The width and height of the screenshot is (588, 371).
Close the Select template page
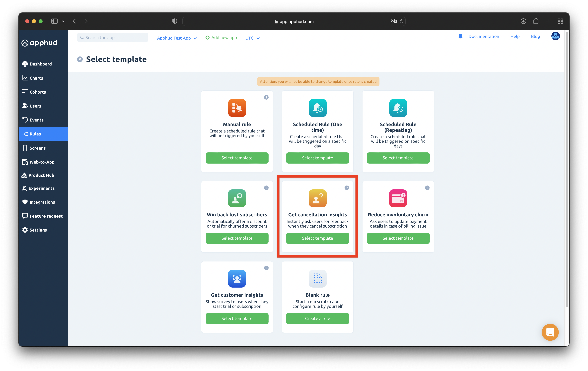pyautogui.click(x=80, y=59)
